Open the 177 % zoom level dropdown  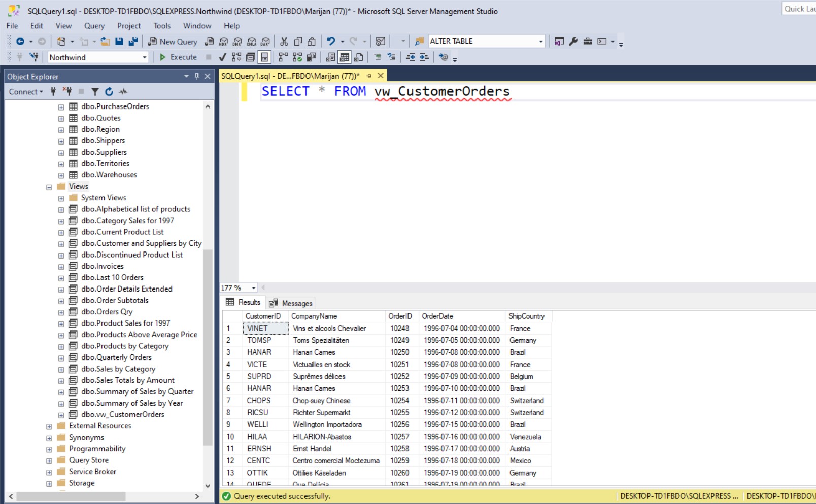(x=254, y=288)
